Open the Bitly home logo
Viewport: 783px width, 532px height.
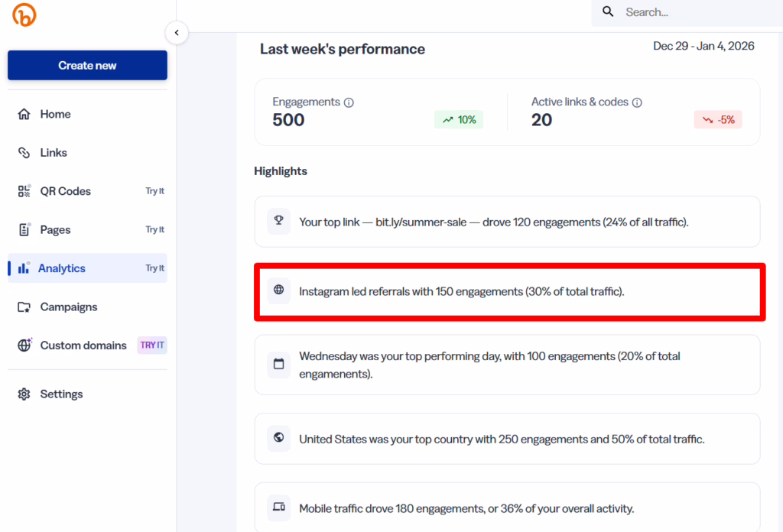pyautogui.click(x=23, y=15)
